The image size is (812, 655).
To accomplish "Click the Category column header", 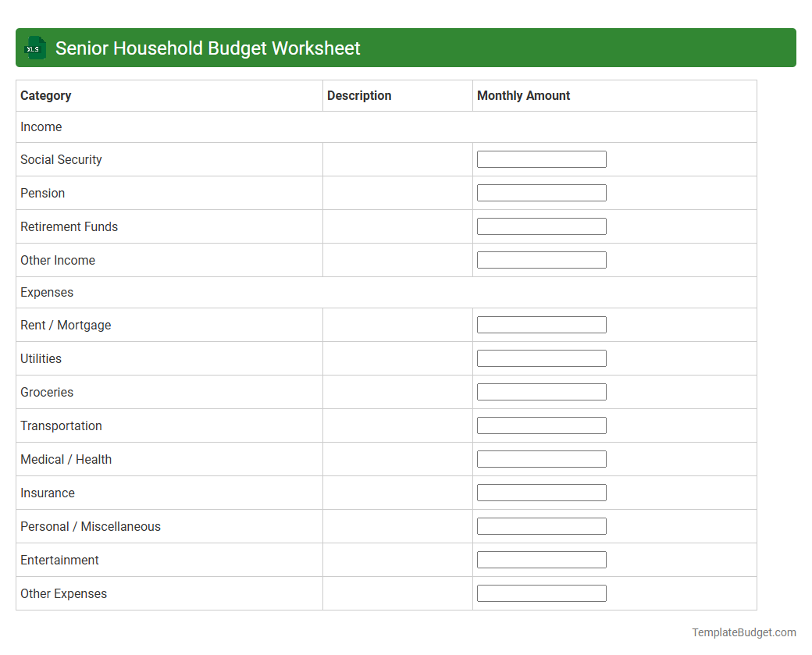I will pyautogui.click(x=45, y=95).
